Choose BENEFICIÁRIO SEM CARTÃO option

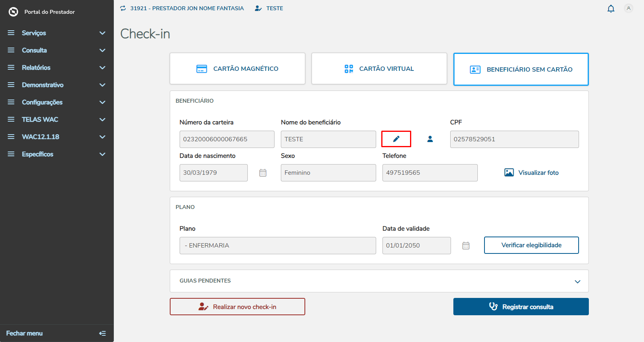click(x=521, y=69)
